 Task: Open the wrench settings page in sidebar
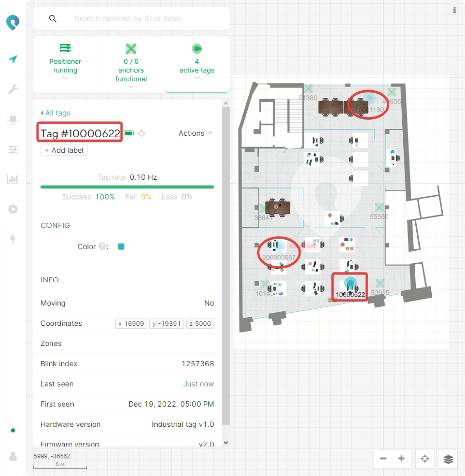(x=13, y=90)
